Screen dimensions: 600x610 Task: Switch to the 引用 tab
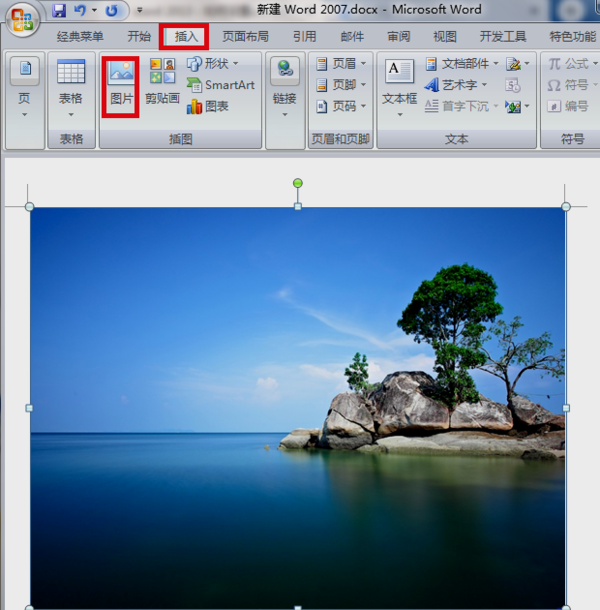(x=304, y=37)
